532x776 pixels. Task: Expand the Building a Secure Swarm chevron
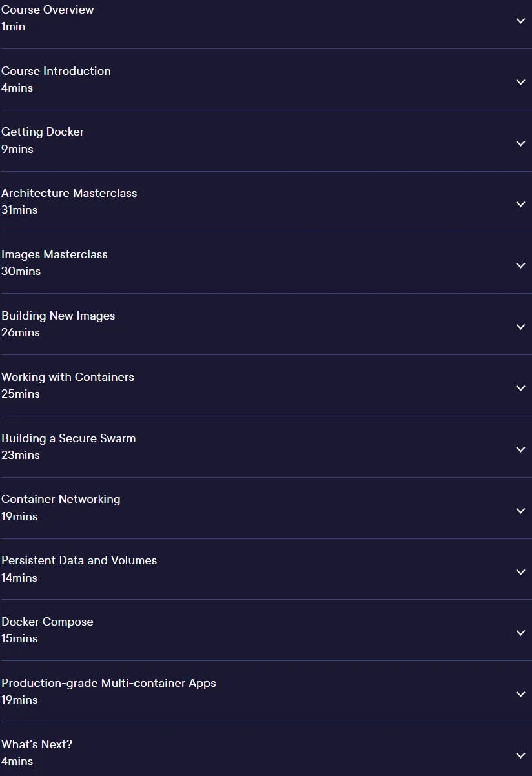pos(520,449)
